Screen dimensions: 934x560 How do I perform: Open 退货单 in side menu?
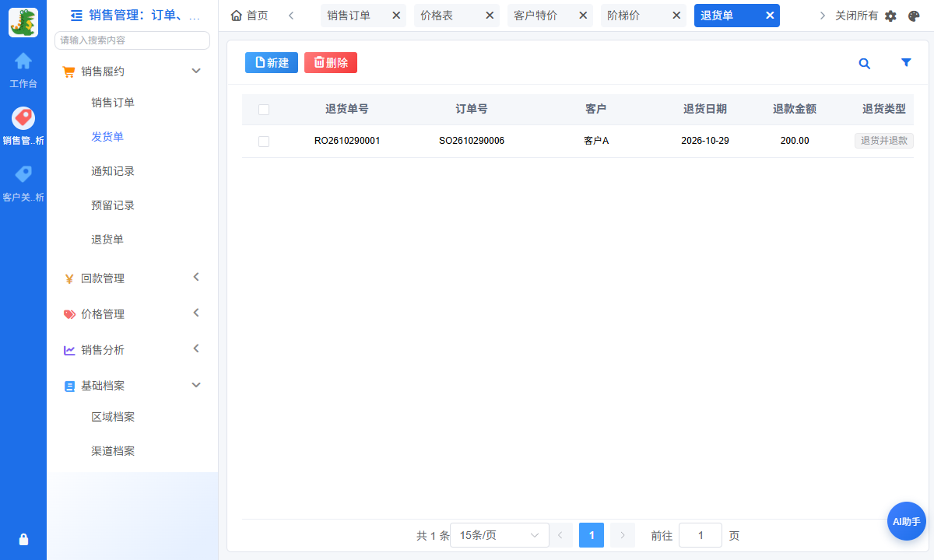coord(107,240)
